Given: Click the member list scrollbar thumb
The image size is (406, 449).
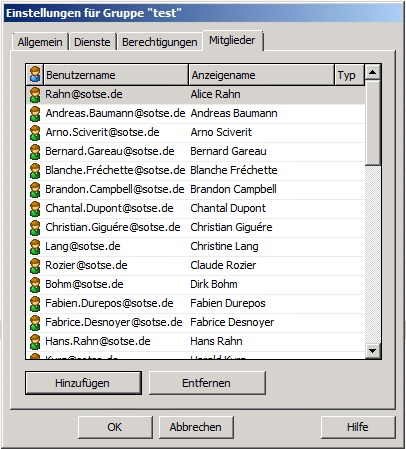Looking at the screenshot, I should tap(373, 122).
